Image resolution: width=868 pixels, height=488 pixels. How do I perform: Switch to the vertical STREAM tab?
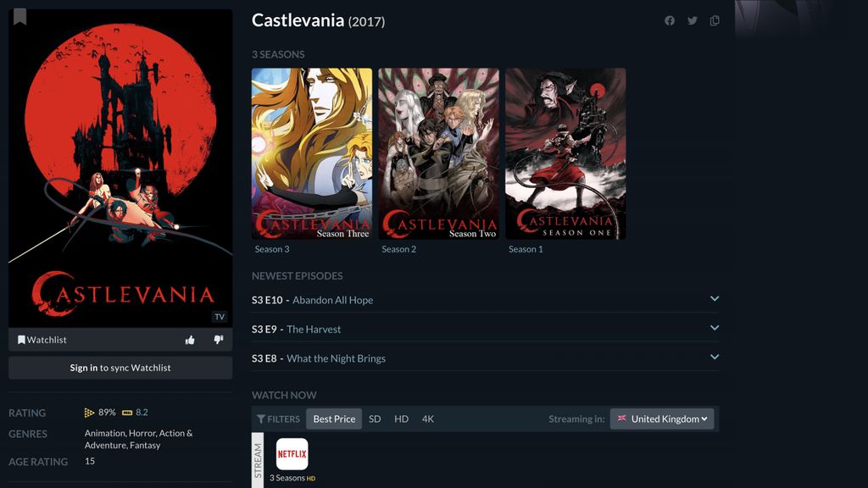tap(257, 457)
